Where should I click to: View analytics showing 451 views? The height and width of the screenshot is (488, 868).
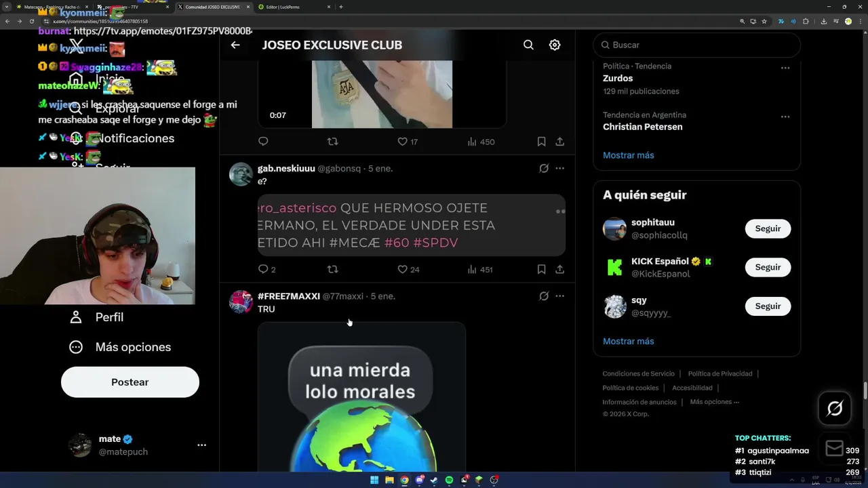(x=481, y=269)
